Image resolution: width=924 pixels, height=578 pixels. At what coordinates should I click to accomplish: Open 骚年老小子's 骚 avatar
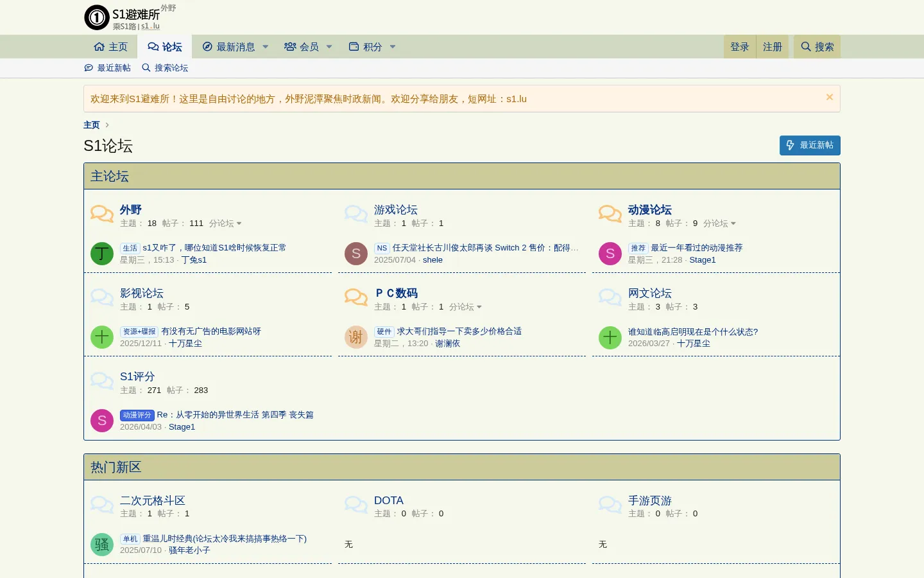[x=102, y=545]
